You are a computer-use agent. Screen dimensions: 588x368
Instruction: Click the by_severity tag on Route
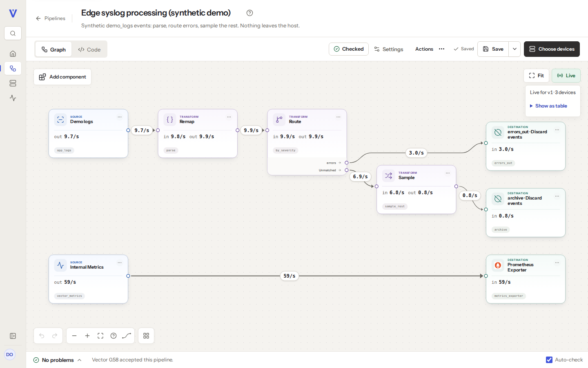pos(285,150)
